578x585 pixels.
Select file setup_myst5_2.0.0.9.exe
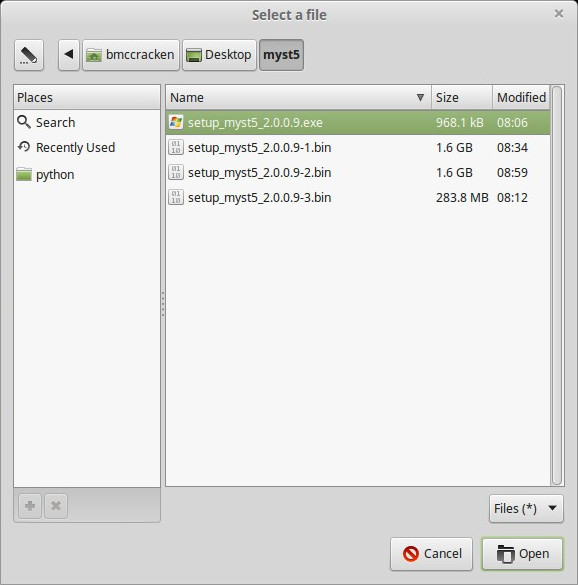[x=358, y=122]
